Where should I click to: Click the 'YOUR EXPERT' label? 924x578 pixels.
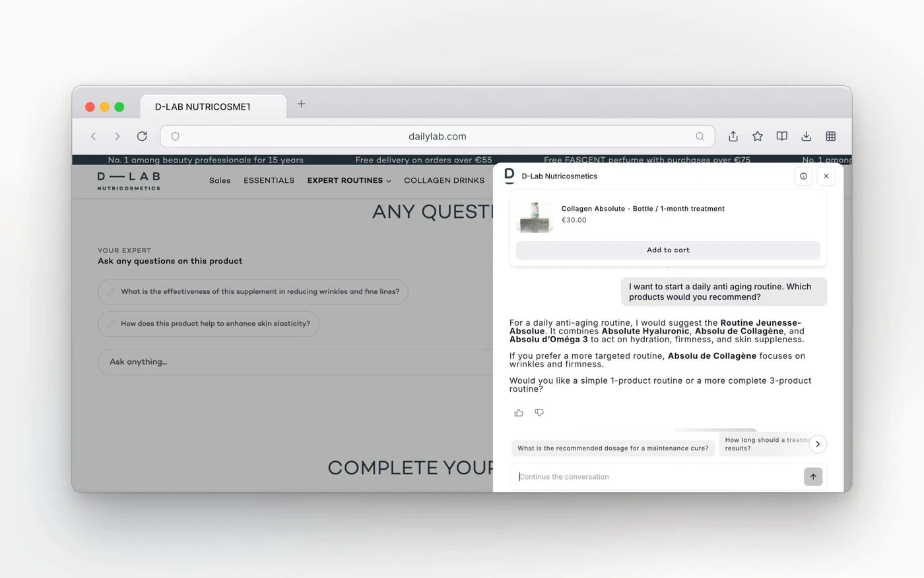pyautogui.click(x=125, y=250)
